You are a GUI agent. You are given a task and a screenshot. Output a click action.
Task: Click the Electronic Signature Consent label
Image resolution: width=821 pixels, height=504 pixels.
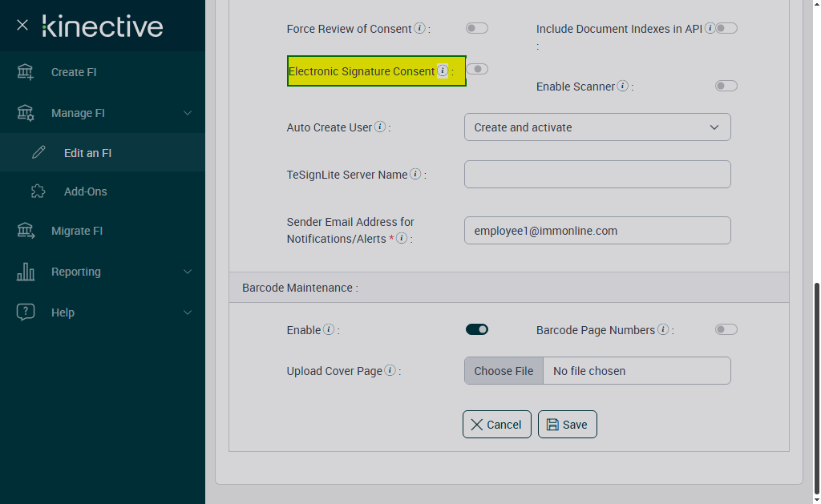[x=362, y=71]
